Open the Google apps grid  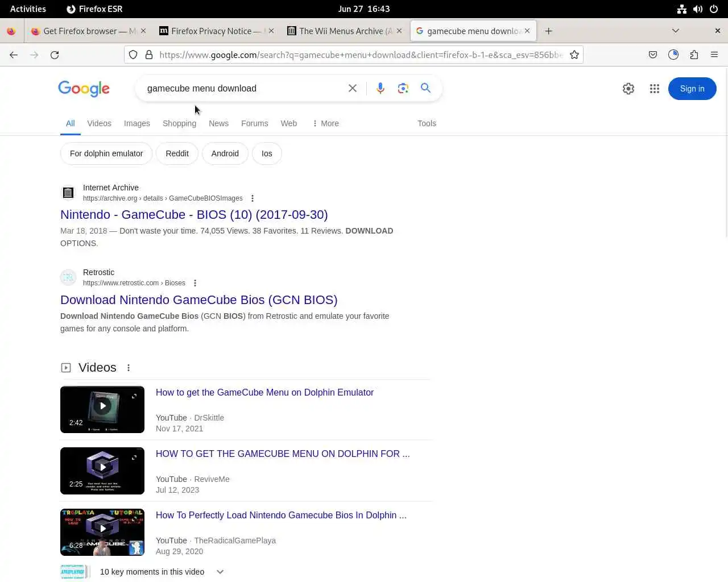click(655, 89)
